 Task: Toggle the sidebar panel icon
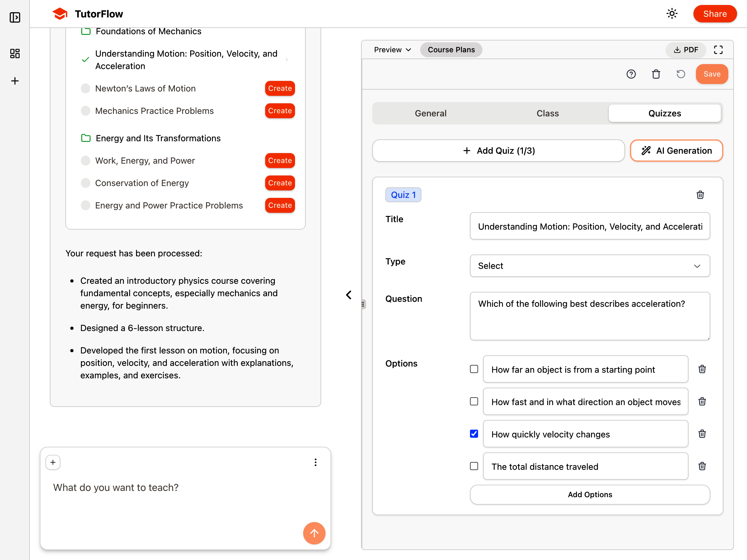point(15,17)
